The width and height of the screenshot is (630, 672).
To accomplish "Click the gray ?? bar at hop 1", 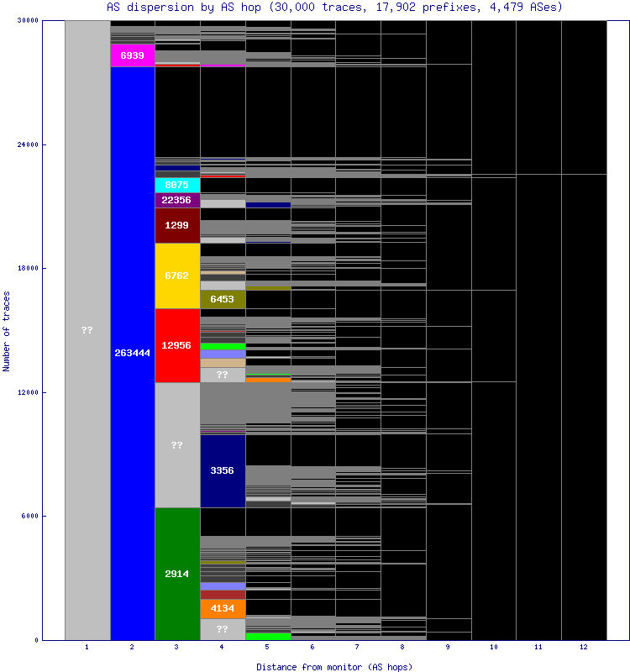I will coord(87,330).
